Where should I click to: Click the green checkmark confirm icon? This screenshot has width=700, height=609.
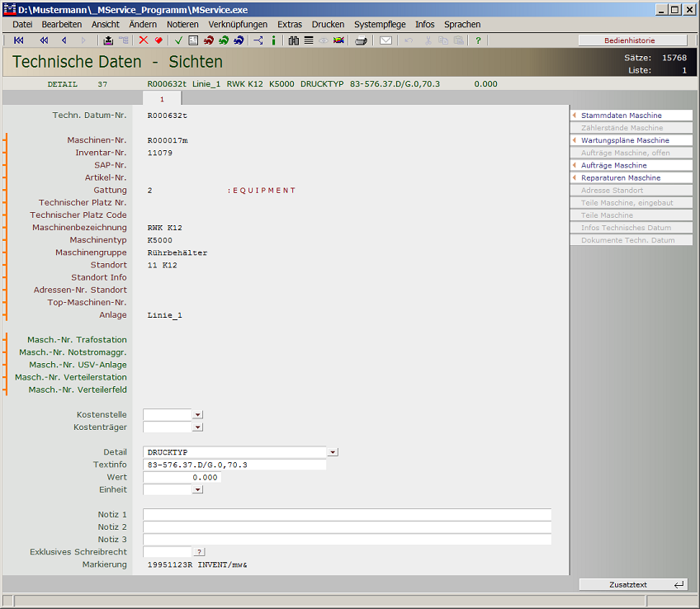178,40
